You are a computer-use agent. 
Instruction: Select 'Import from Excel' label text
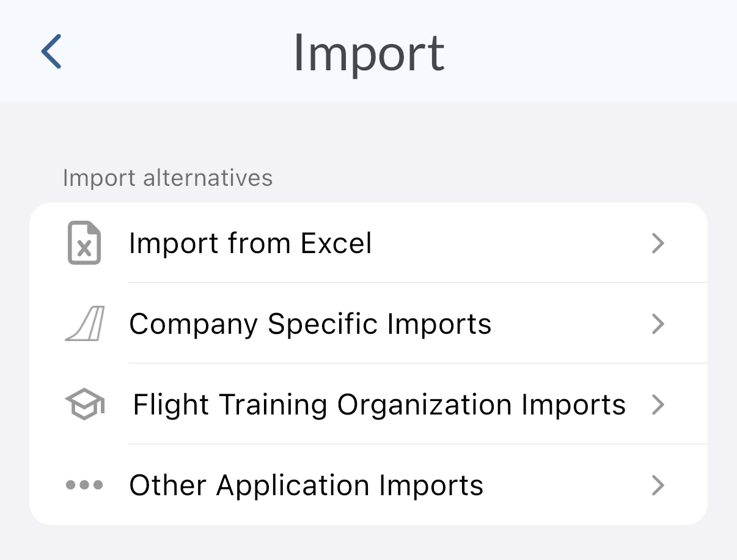point(250,243)
